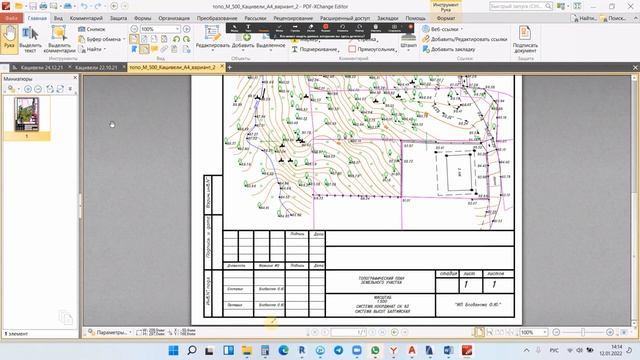Select the Прямоугольник comment tool
Image resolution: width=640 pixels, height=360 pixels.
pos(372,49)
